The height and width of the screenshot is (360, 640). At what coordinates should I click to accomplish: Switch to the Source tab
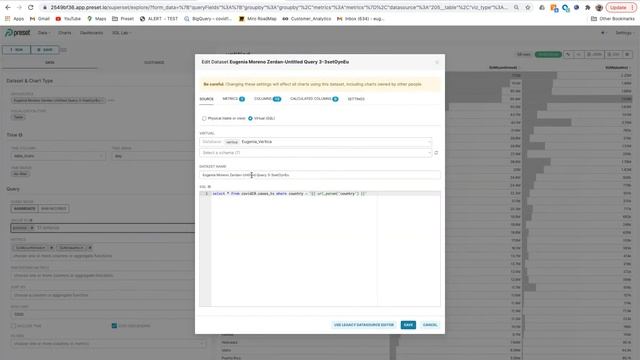[x=207, y=99]
